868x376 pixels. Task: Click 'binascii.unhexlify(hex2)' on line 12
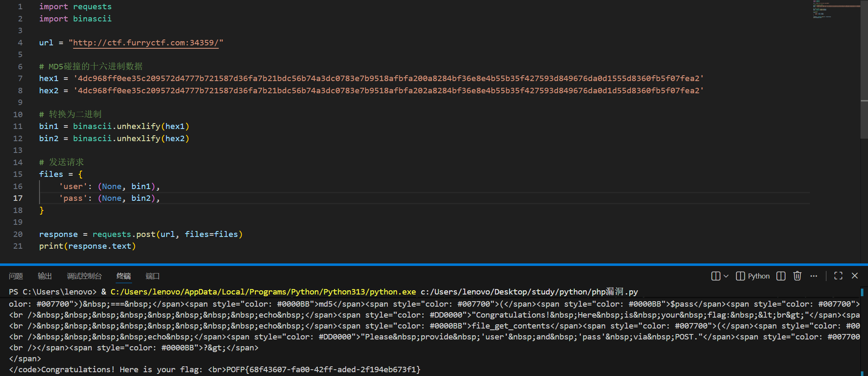pos(131,138)
